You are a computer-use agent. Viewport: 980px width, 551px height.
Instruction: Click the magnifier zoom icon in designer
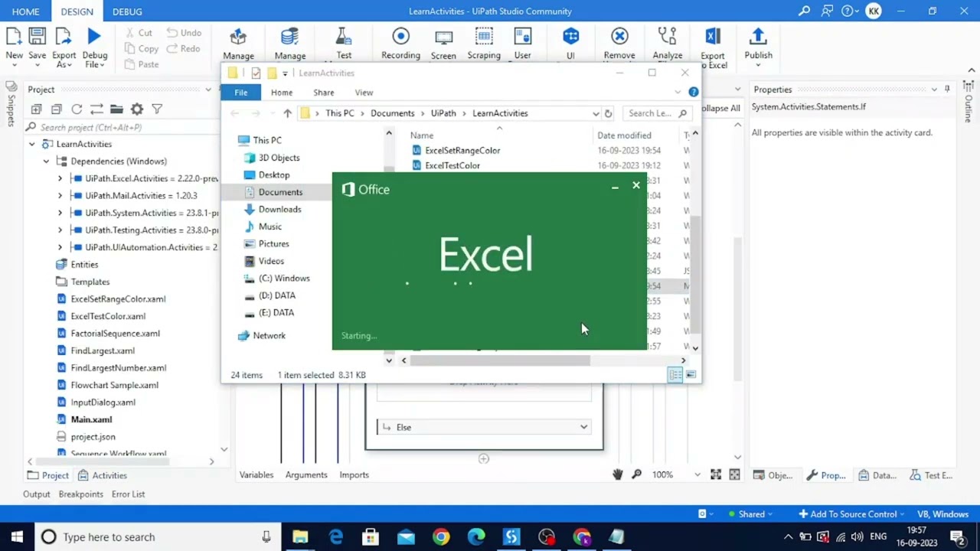pyautogui.click(x=636, y=474)
